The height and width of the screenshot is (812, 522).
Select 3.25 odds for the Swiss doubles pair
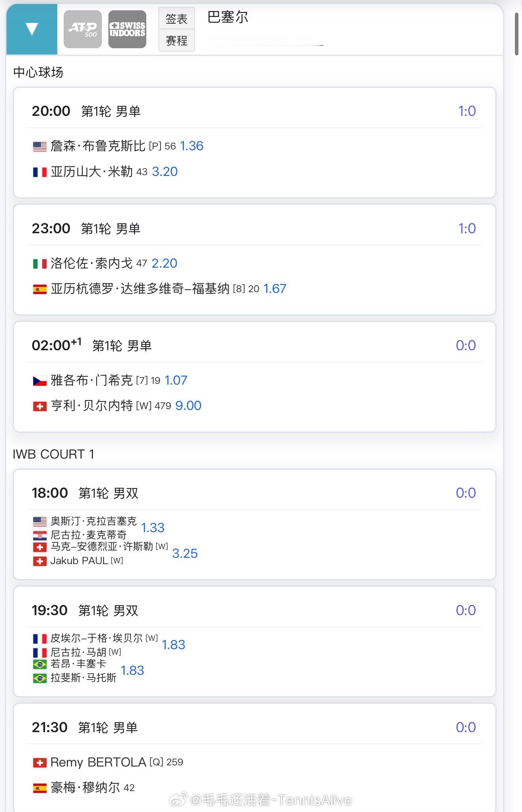coord(185,553)
